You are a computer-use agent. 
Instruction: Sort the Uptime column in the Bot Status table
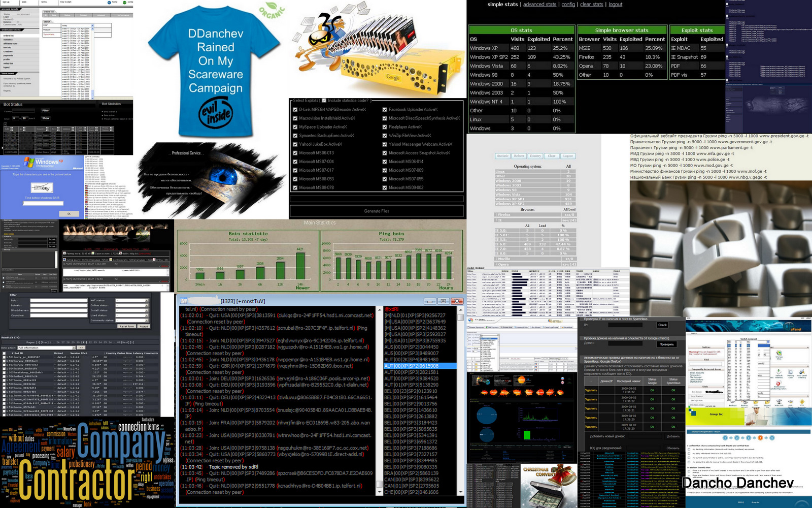point(73,128)
